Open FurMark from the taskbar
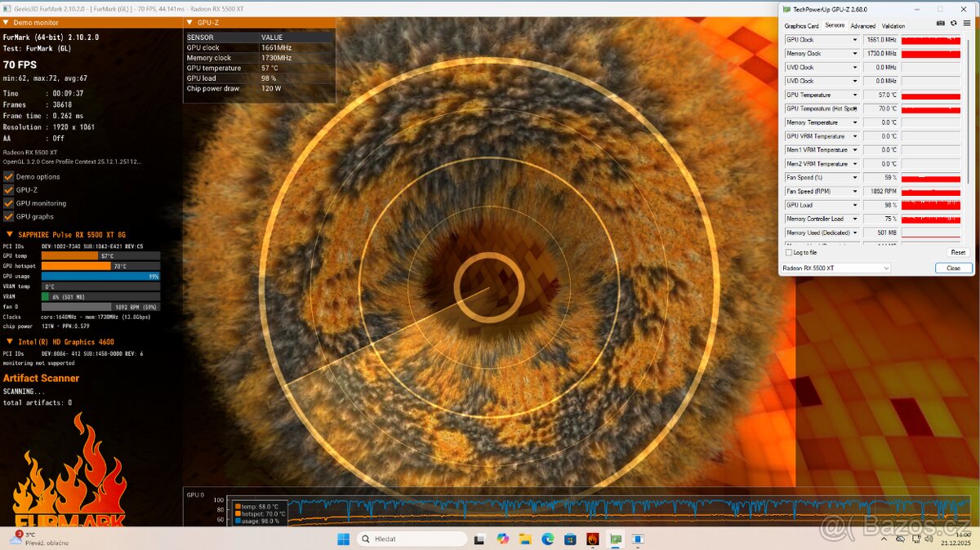The height and width of the screenshot is (550, 980). (x=592, y=539)
